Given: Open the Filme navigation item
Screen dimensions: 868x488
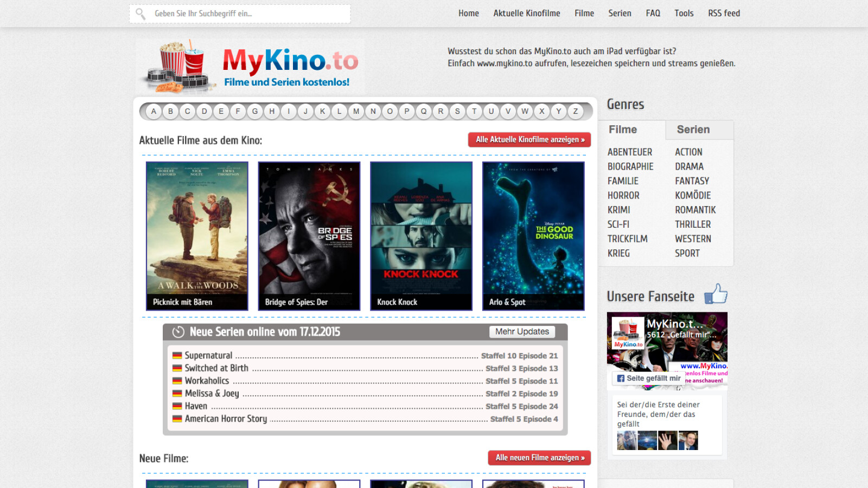Looking at the screenshot, I should click(584, 13).
